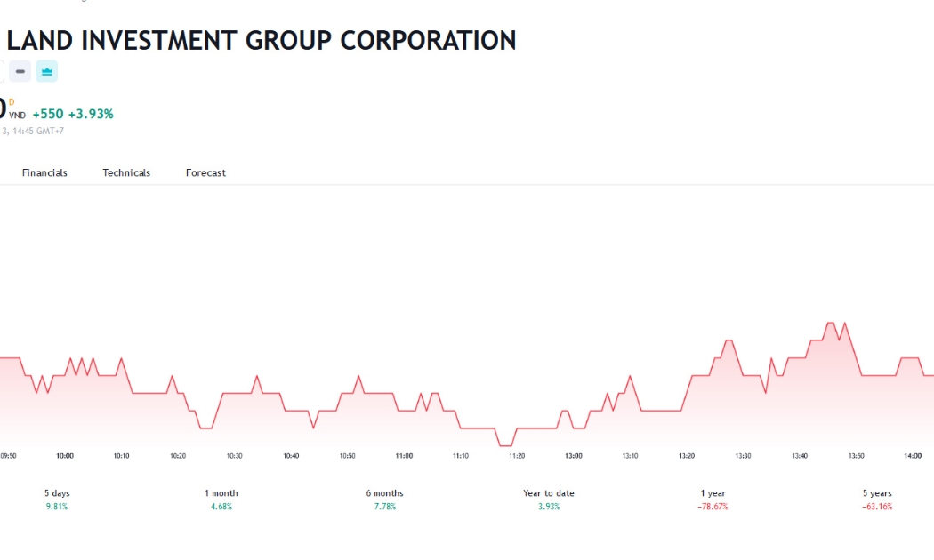
Task: Click the VND currency label
Action: click(17, 116)
